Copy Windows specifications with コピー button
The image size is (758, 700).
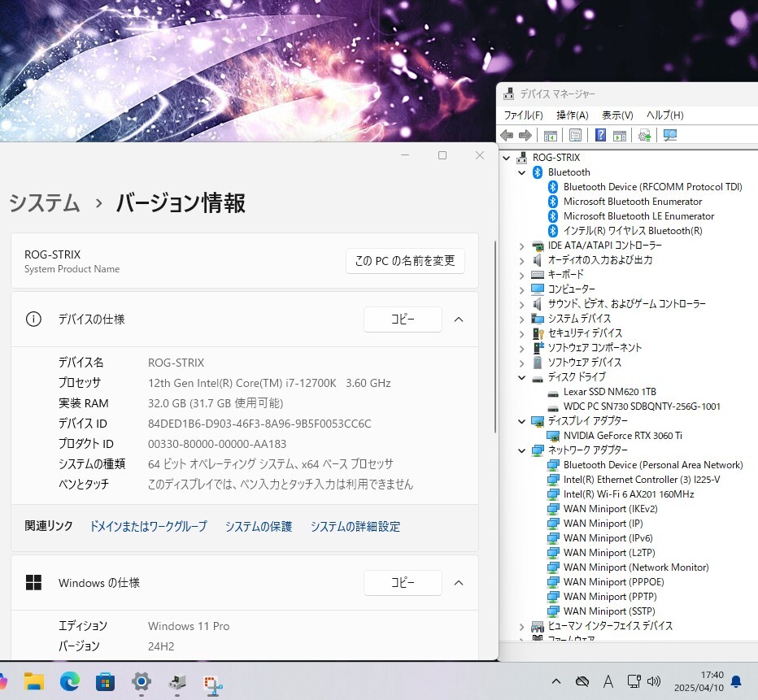403,583
